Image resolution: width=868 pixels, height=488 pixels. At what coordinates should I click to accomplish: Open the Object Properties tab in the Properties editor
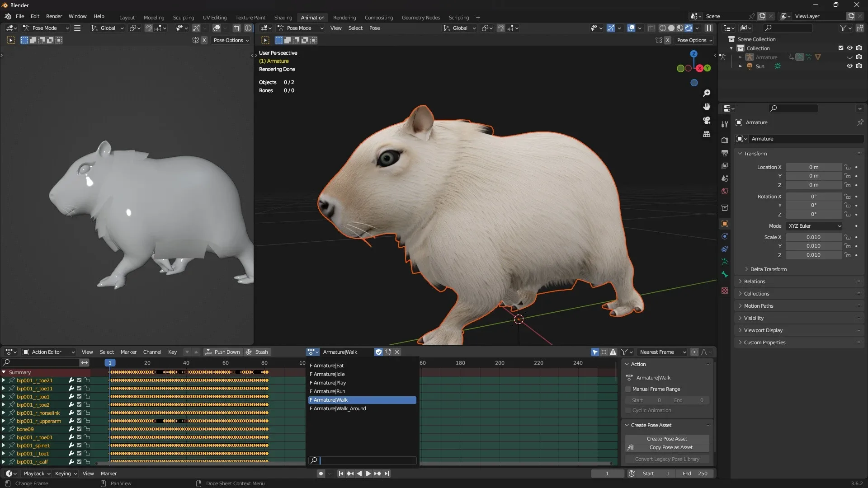[724, 224]
